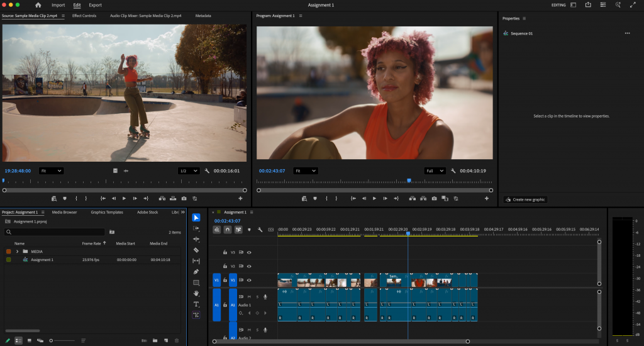Open the Export workspace
644x346 pixels.
point(95,5)
